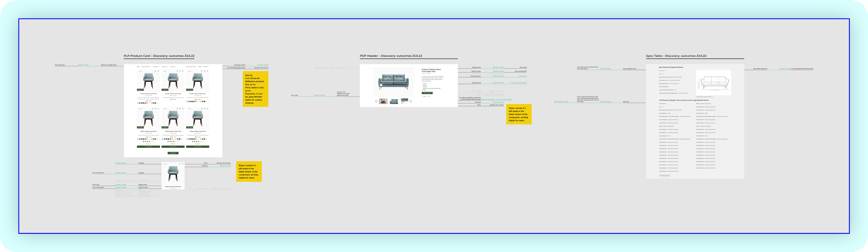Viewport: 868px width, 252px height.
Task: Click the 'Filters' annotation label left of the PLP
Action: click(108, 65)
